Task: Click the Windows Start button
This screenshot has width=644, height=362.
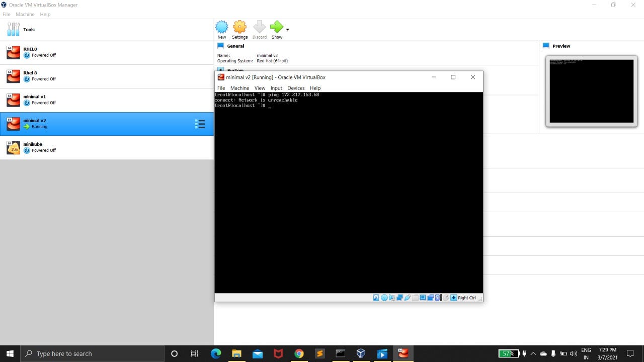Action: pyautogui.click(x=10, y=353)
